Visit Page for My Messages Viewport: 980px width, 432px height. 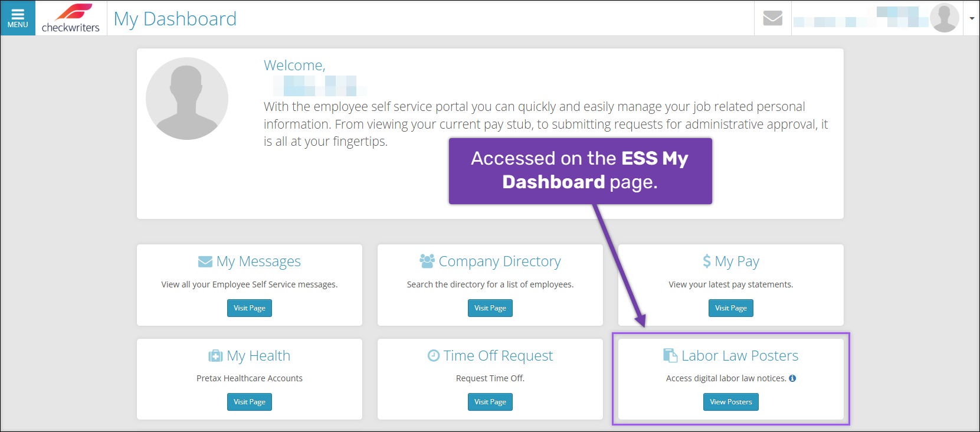[250, 308]
